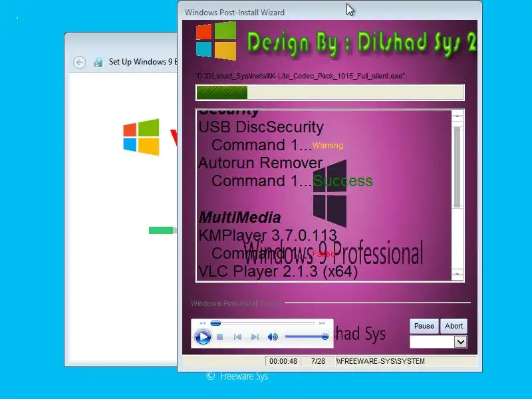Click the volume slider knob
Screen dimensions: 532x399
[x=325, y=336]
